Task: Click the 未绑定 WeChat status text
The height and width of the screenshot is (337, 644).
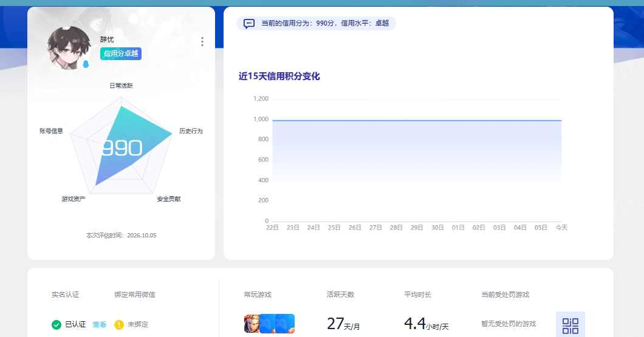Action: pyautogui.click(x=137, y=324)
